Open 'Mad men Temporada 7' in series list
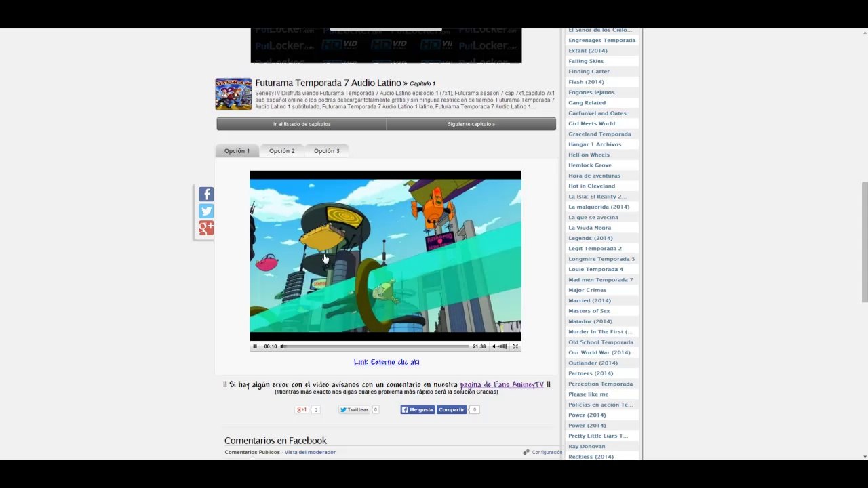This screenshot has width=868, height=488. (601, 280)
